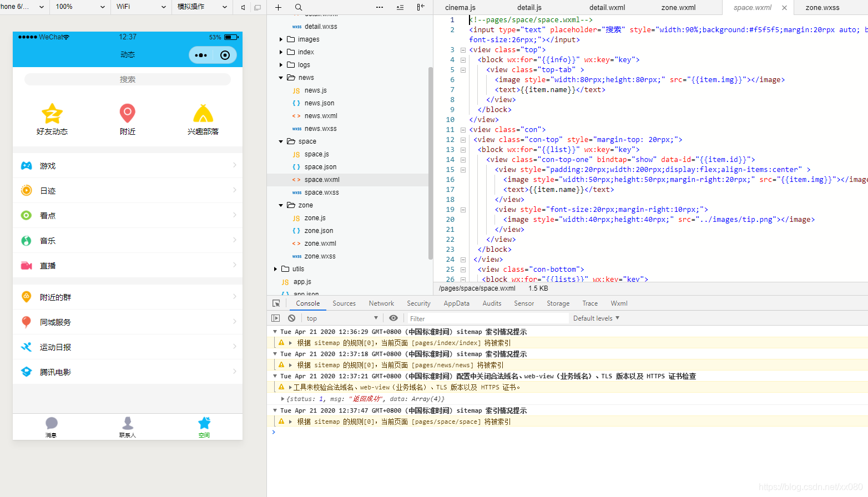Tap the 游戏 gamepad icon
The image size is (868, 497).
(26, 165)
